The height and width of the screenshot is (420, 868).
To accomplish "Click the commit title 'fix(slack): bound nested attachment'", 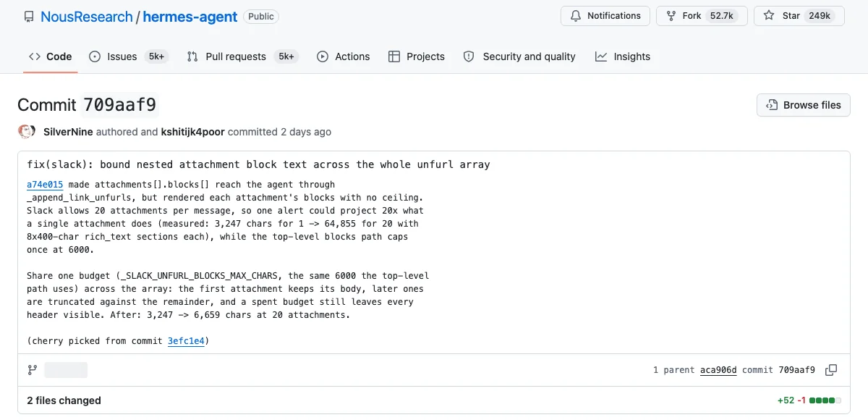I will coord(258,164).
